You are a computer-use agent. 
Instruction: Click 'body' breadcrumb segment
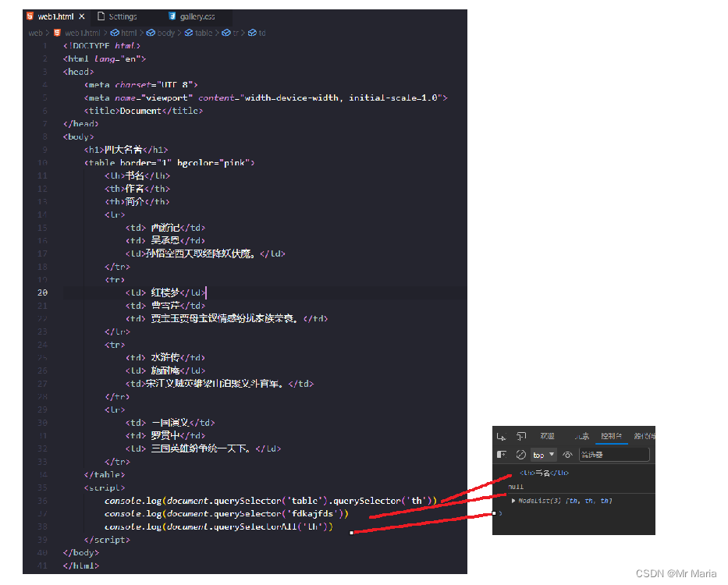point(165,33)
